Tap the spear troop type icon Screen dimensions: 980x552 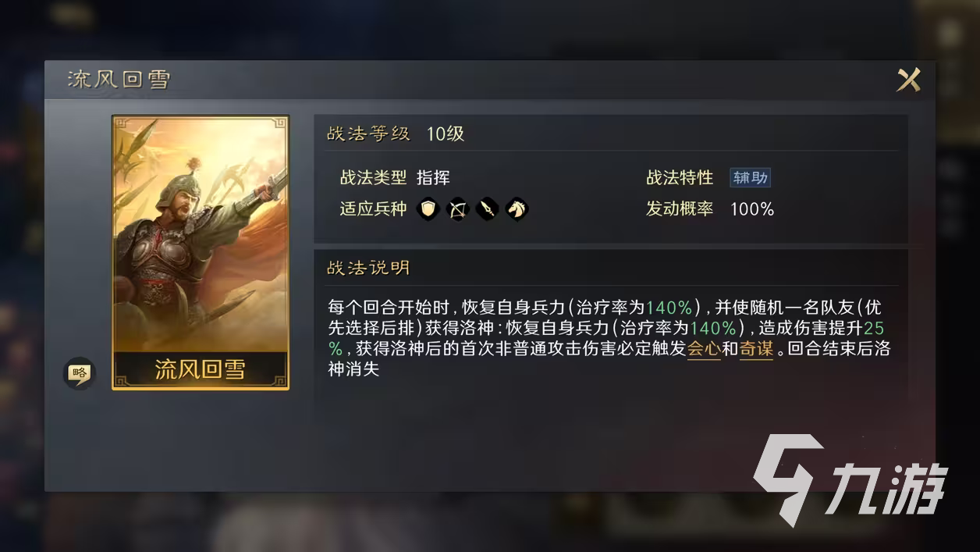487,208
